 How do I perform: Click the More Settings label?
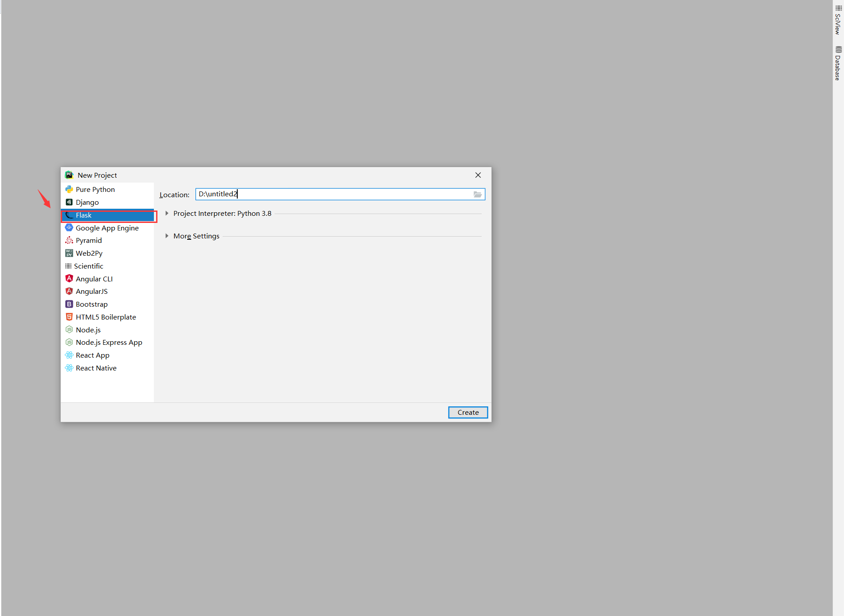196,236
